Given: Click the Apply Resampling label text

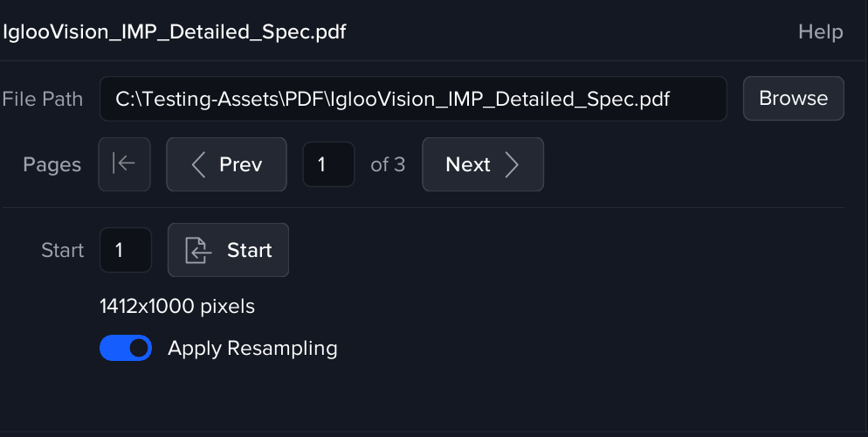Looking at the screenshot, I should (252, 348).
